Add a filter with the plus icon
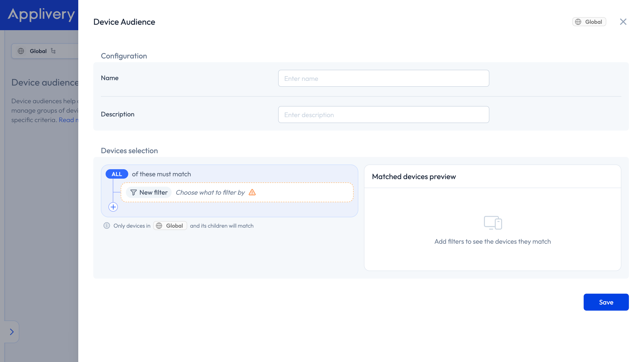Viewport: 644px width, 362px height. pyautogui.click(x=113, y=207)
